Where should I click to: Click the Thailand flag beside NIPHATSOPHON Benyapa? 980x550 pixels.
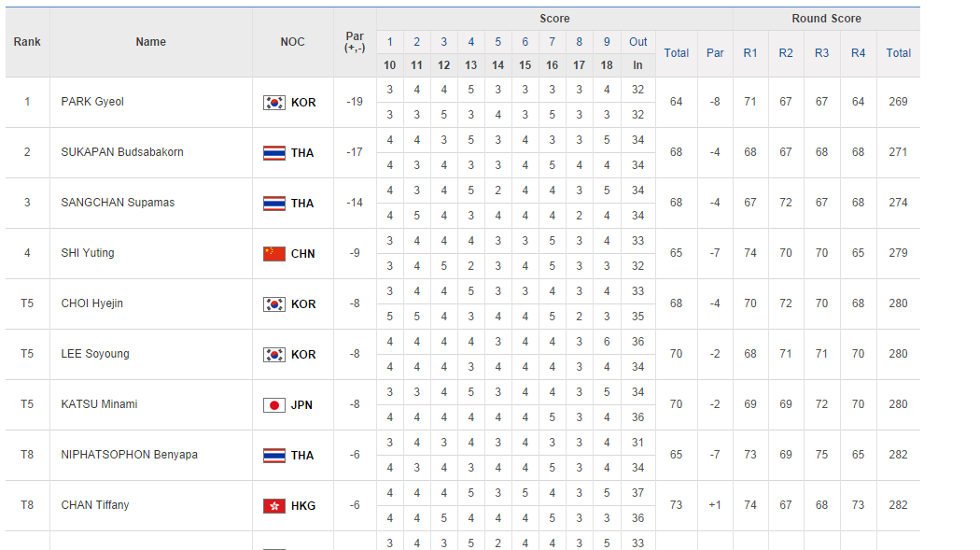click(273, 456)
